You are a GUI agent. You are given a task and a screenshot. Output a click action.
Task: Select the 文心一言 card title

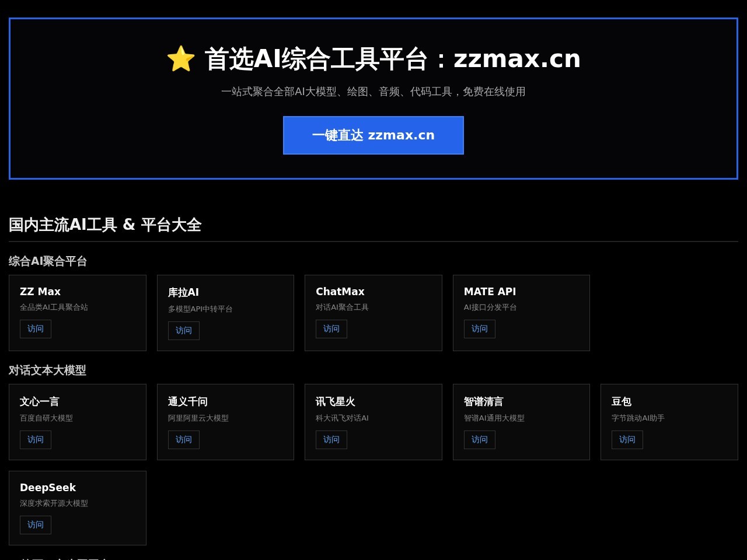pos(40,401)
